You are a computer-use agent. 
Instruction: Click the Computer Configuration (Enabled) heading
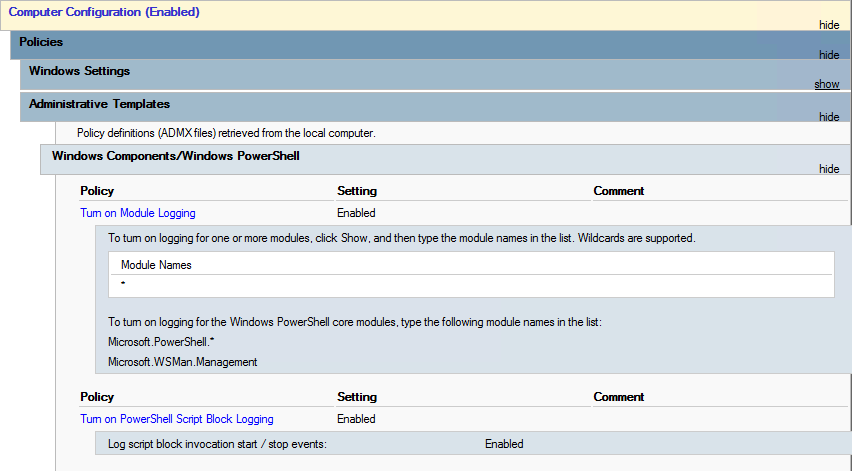coord(104,12)
